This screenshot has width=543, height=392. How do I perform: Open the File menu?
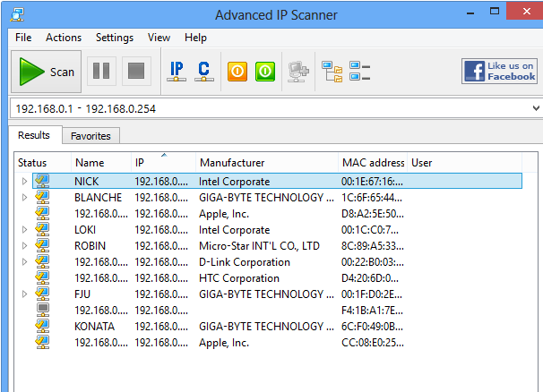23,38
